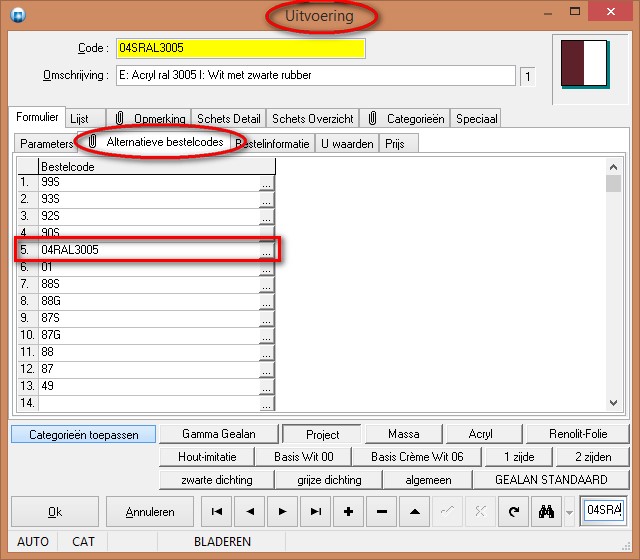
Task: Open the Schets Detail tab
Action: [x=229, y=119]
